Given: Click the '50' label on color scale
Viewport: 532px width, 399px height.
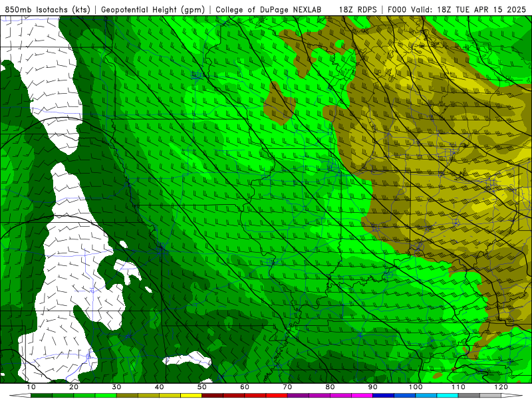Looking at the screenshot, I should [202, 387].
